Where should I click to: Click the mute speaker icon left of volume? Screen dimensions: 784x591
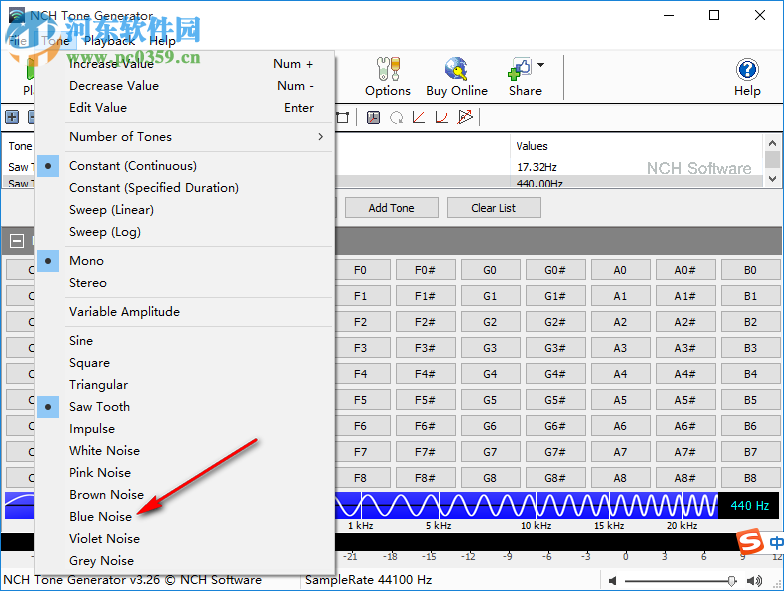pos(612,580)
